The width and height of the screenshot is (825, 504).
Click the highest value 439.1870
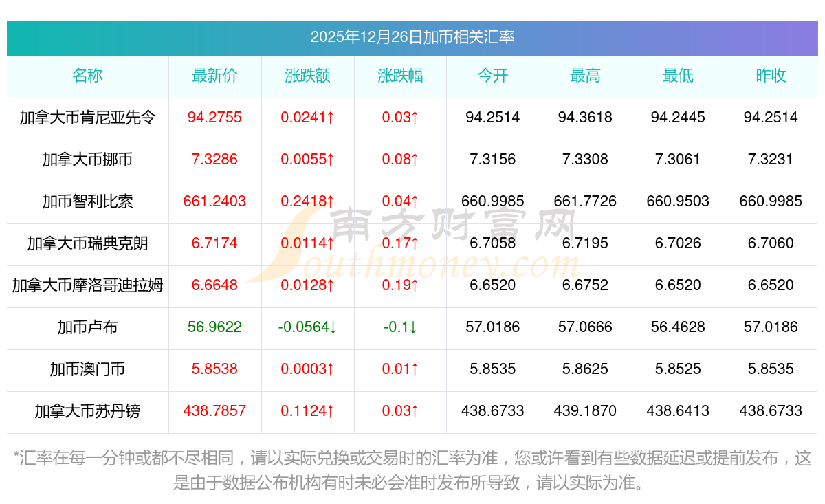(x=585, y=411)
